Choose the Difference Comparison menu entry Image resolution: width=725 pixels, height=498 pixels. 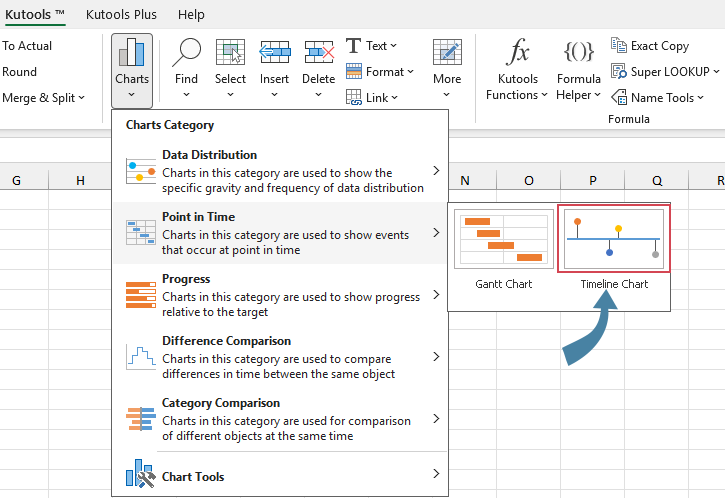coord(280,357)
